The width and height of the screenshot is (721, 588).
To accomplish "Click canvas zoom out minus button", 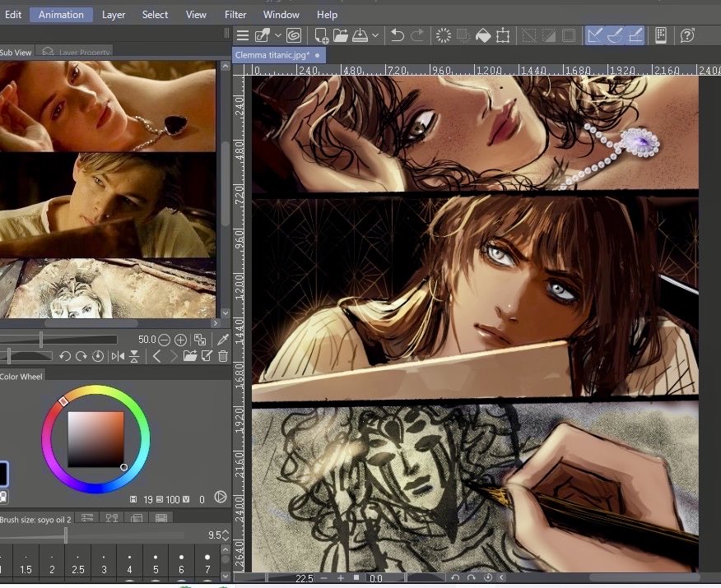I will tap(323, 578).
